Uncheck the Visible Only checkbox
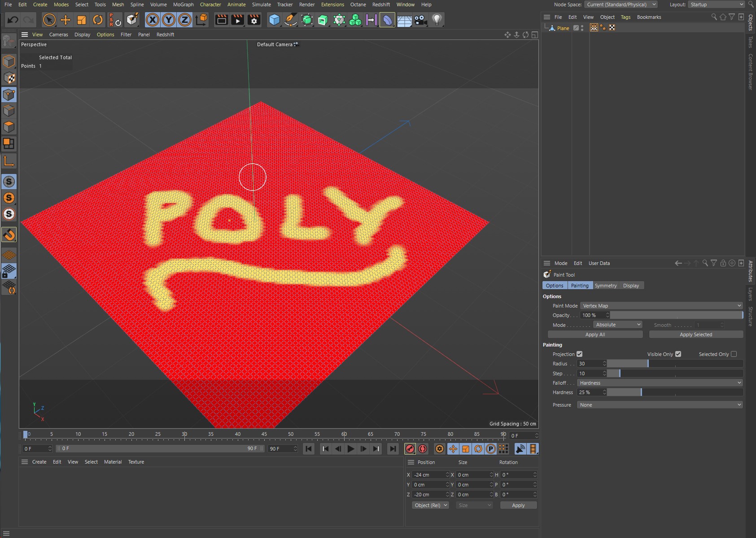 [678, 354]
